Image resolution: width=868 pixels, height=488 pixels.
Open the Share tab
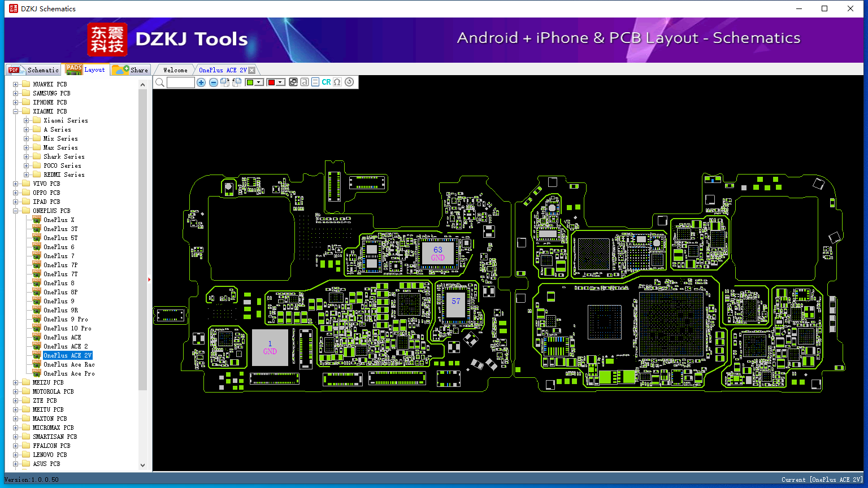(x=130, y=69)
